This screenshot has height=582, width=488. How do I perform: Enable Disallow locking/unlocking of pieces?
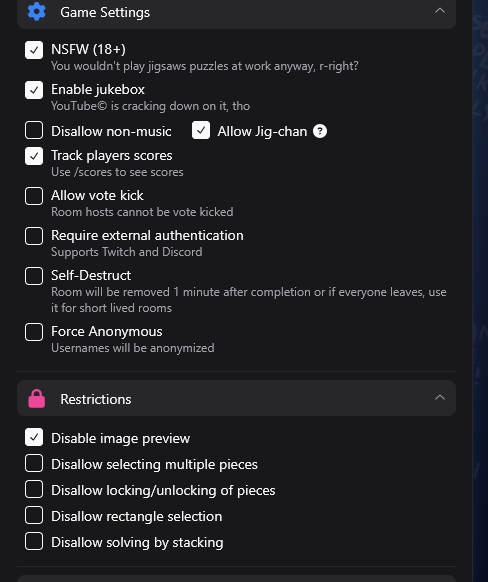coord(34,489)
